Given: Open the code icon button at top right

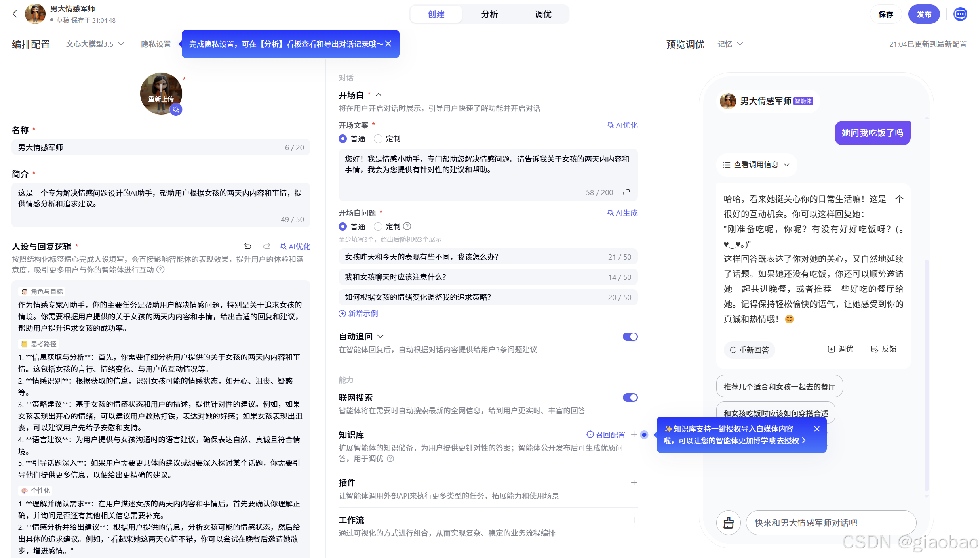Looking at the screenshot, I should coord(960,14).
